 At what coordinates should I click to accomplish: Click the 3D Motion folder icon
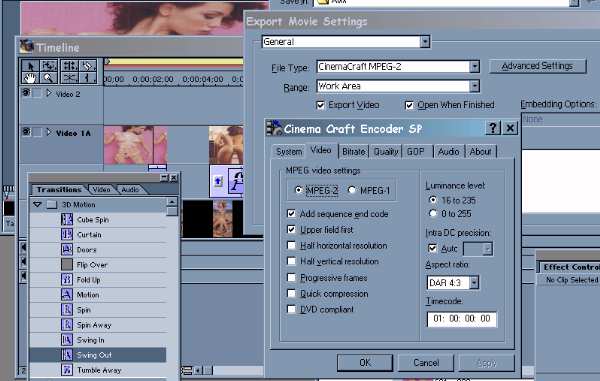tap(52, 205)
